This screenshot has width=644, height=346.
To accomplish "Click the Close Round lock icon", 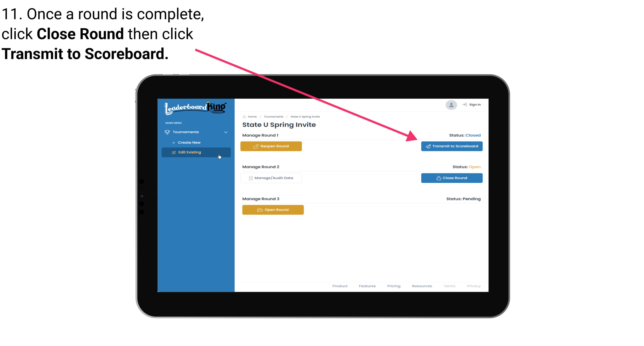I will 439,178.
